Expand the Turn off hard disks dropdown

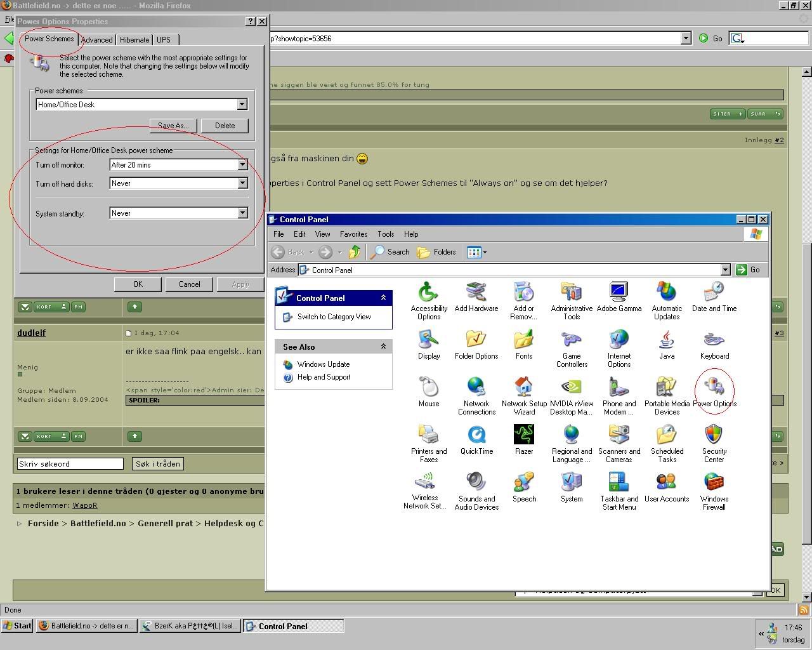(242, 183)
